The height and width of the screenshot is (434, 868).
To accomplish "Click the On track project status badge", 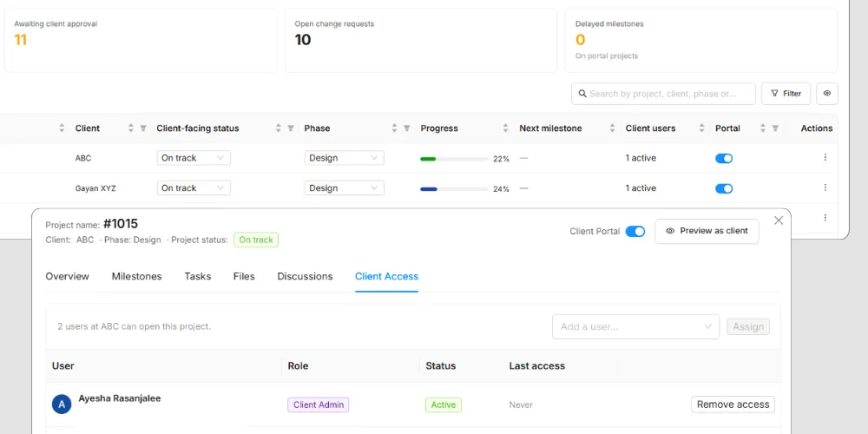I will [256, 240].
